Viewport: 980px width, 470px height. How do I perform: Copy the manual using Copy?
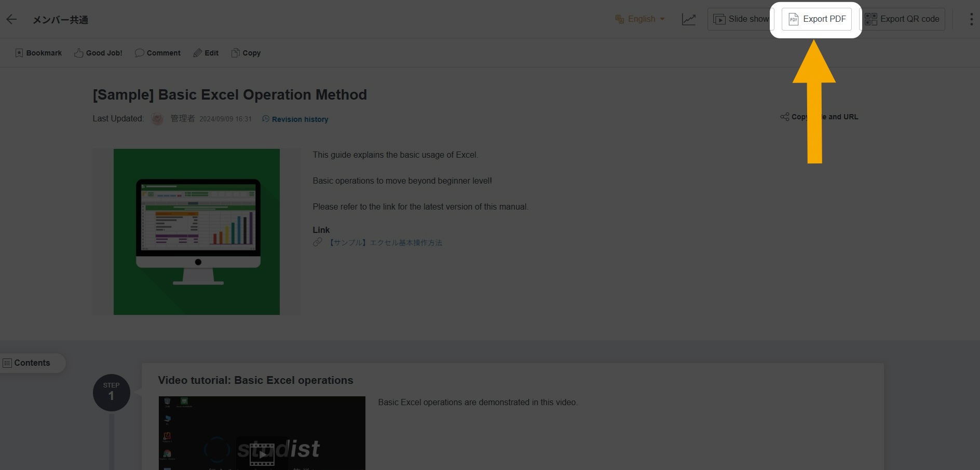click(246, 53)
